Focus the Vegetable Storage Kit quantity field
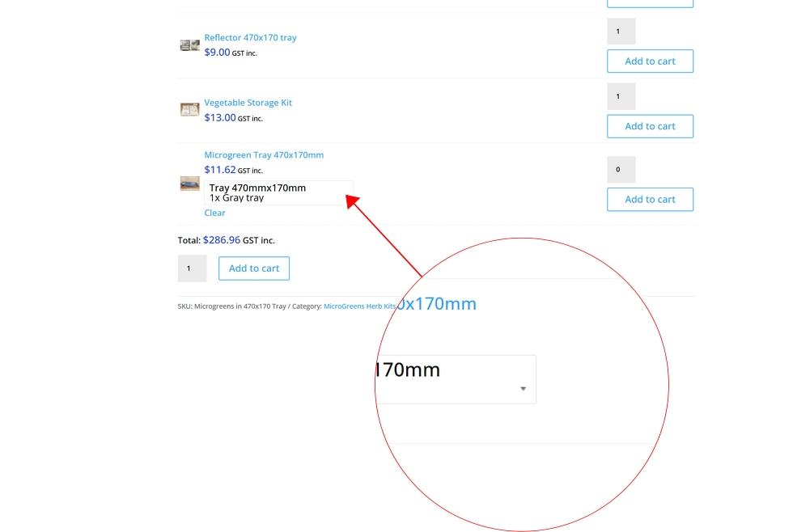810x532 pixels. click(621, 96)
